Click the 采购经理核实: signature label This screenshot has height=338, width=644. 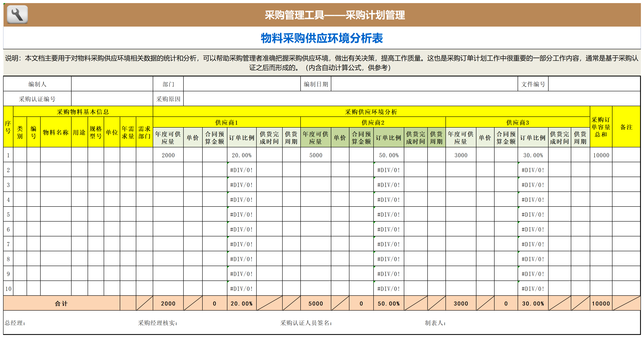158,323
